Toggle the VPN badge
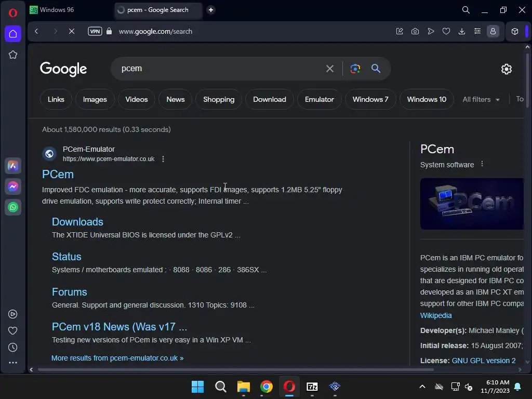The height and width of the screenshot is (399, 532). click(95, 31)
